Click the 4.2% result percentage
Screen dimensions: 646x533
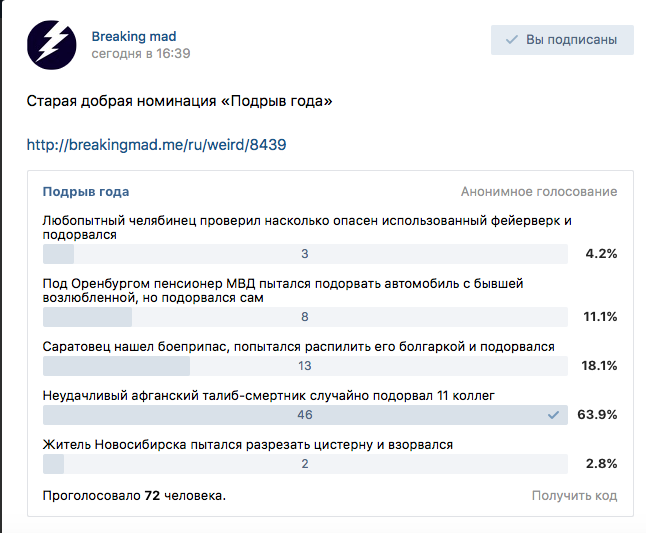(x=601, y=254)
